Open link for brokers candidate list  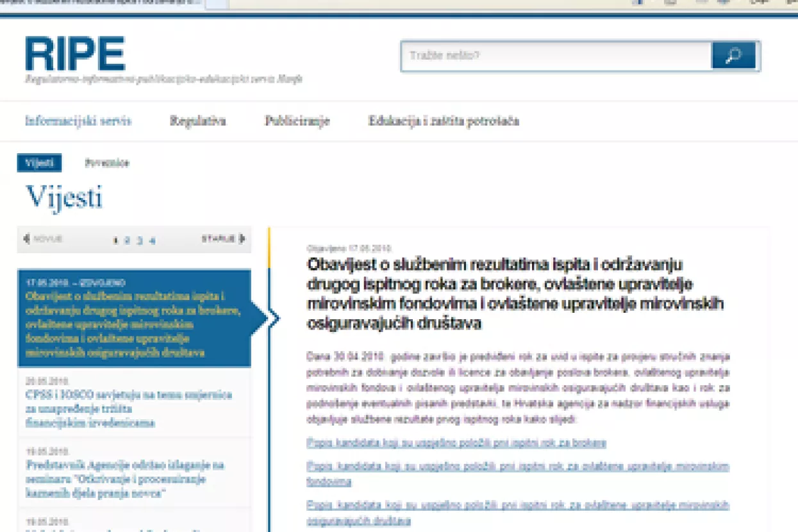tap(456, 443)
